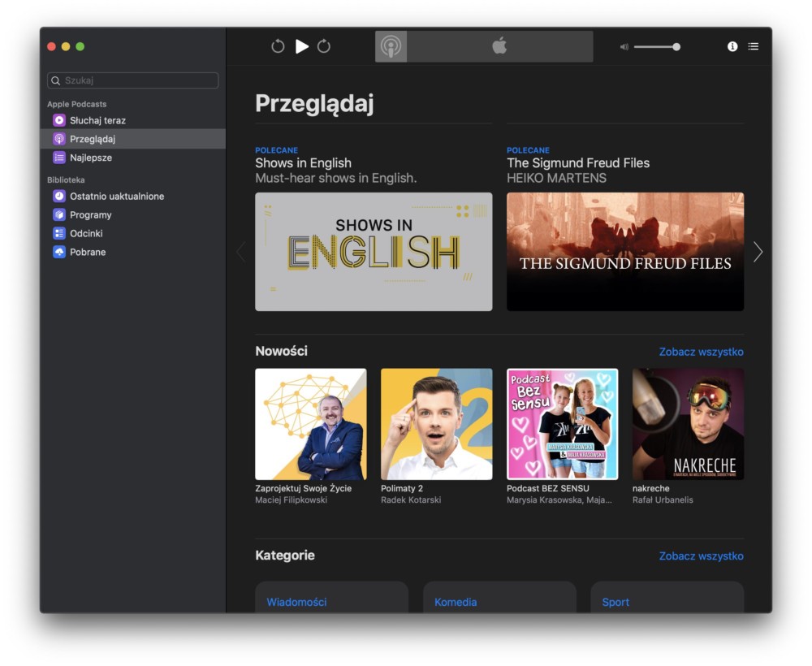Viewport: 812px width, 666px height.
Task: Click the Must-hear shows in English subtitle
Action: click(336, 178)
